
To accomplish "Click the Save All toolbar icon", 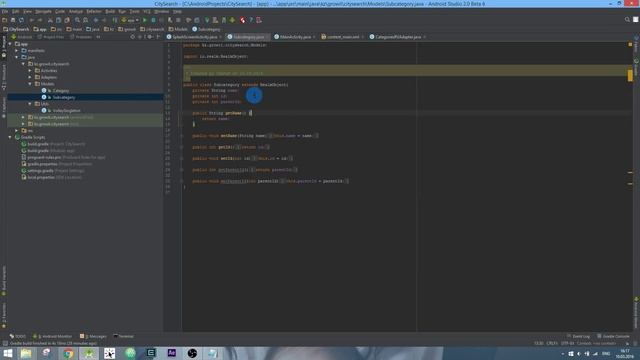I will click(13, 20).
